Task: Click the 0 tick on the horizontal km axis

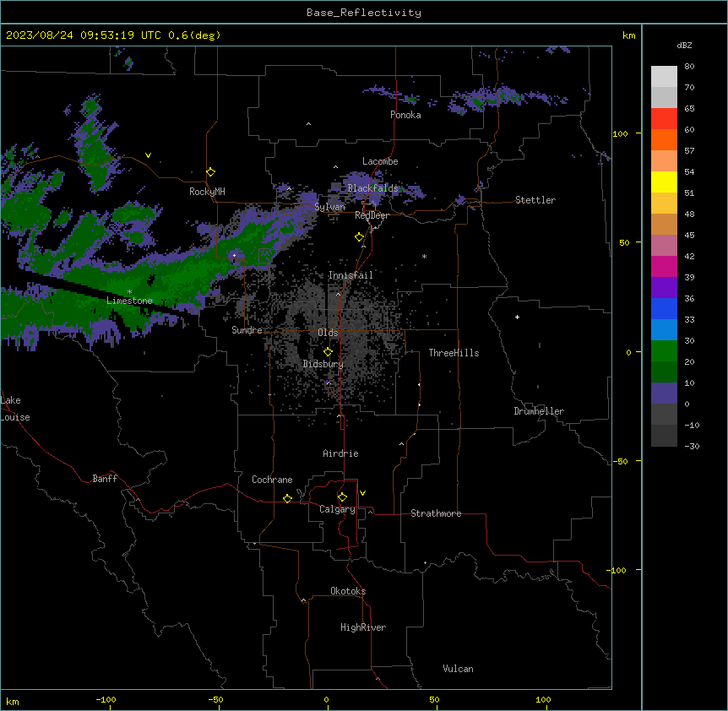Action: 326,699
